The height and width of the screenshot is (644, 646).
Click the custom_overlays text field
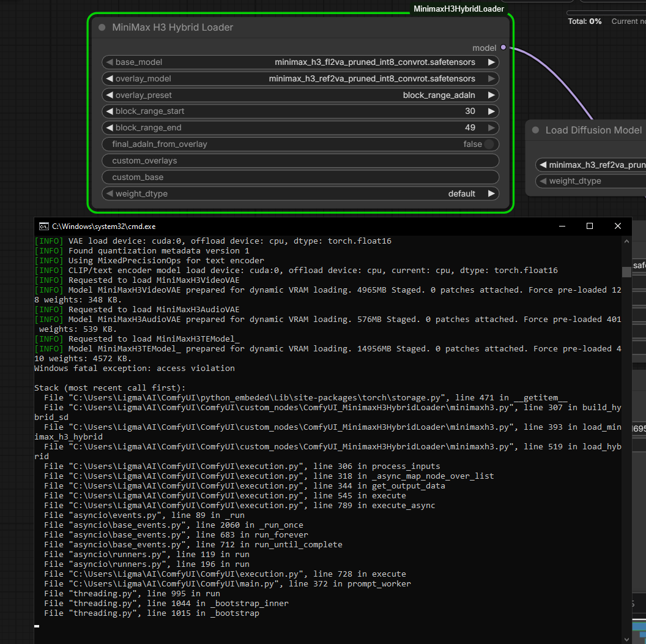300,161
